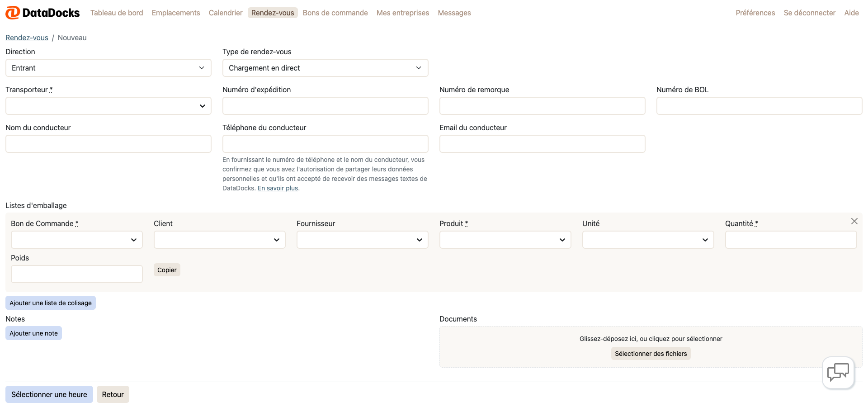The width and height of the screenshot is (868, 407).
Task: Switch to Calendrier
Action: click(x=226, y=13)
